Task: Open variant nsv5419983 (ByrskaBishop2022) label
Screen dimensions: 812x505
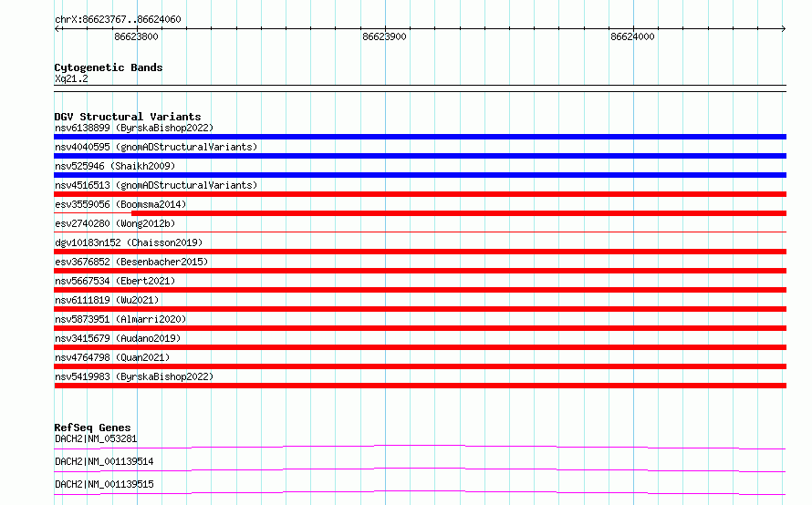Action: click(x=134, y=376)
